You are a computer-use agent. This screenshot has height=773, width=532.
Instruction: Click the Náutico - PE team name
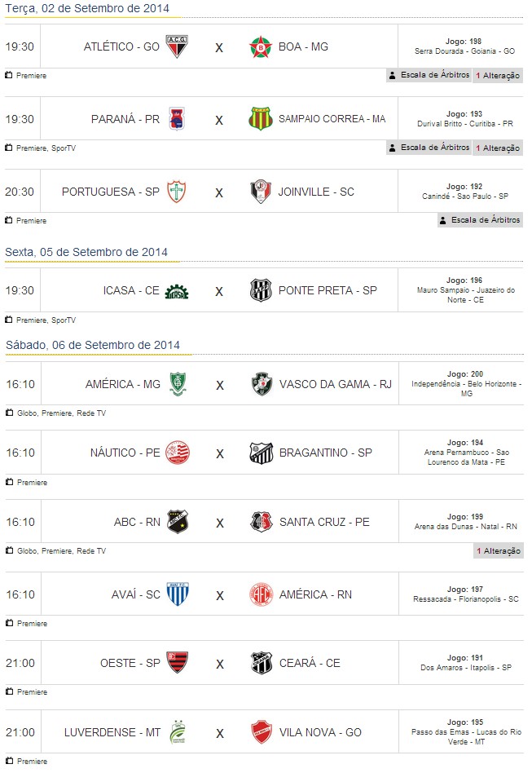point(125,453)
